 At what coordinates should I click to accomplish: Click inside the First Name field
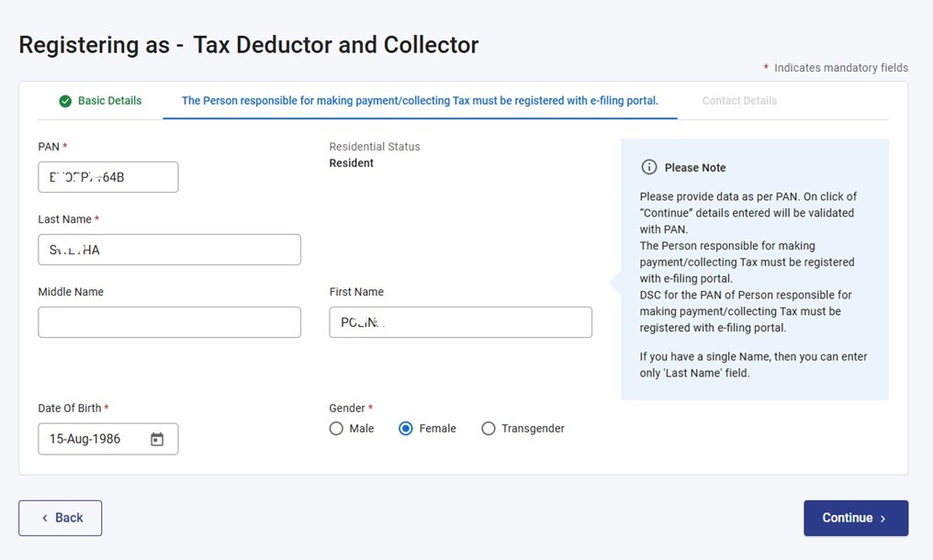[x=459, y=321]
